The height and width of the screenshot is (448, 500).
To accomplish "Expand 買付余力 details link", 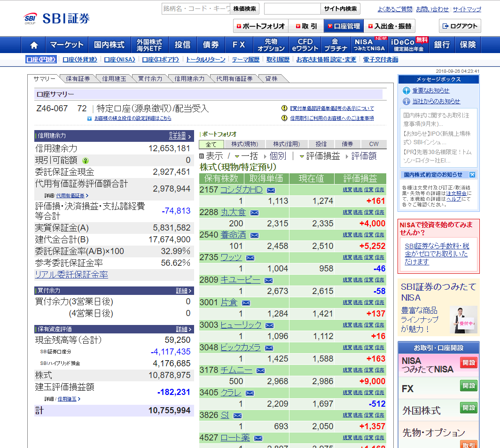I will pos(183,291).
